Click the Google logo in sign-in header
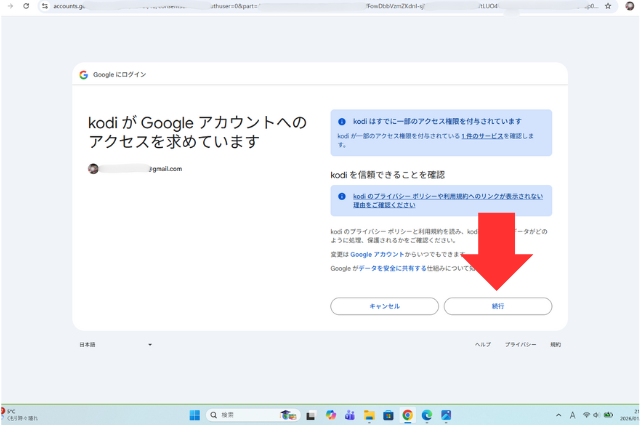The width and height of the screenshot is (640, 425). point(84,75)
